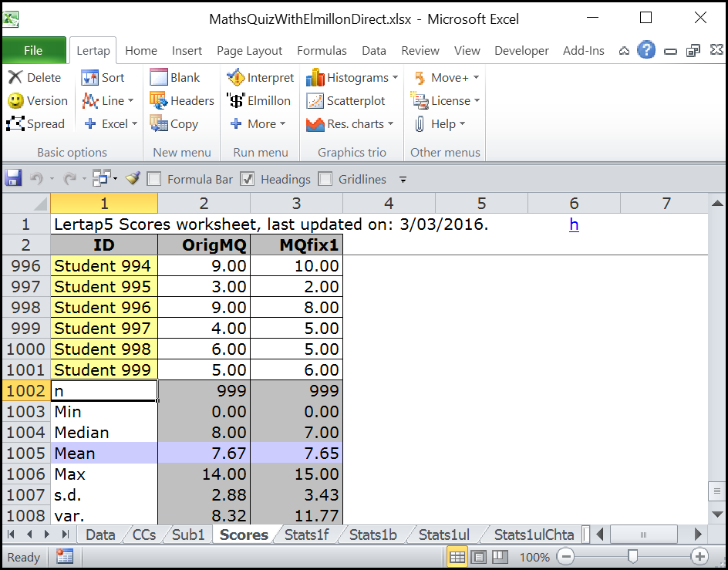The height and width of the screenshot is (570, 728).
Task: Select the Median label cell
Action: point(104,432)
